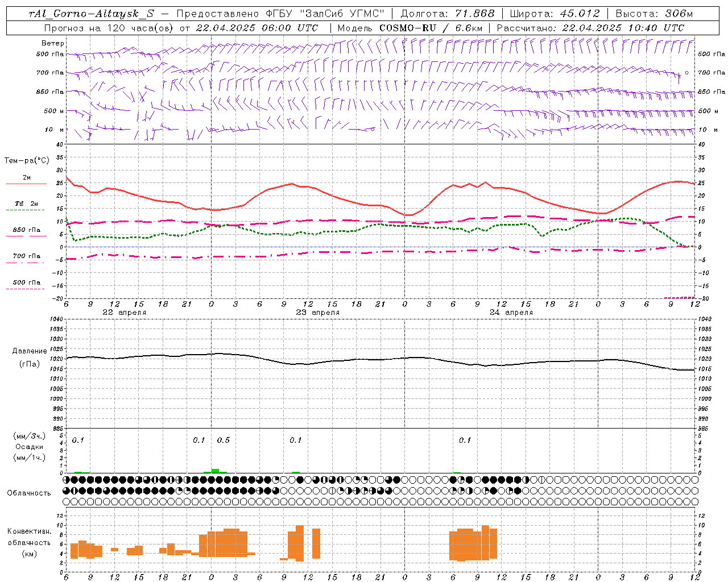Click the dash-dot line sample under 700 гПа legend

(x=25, y=263)
